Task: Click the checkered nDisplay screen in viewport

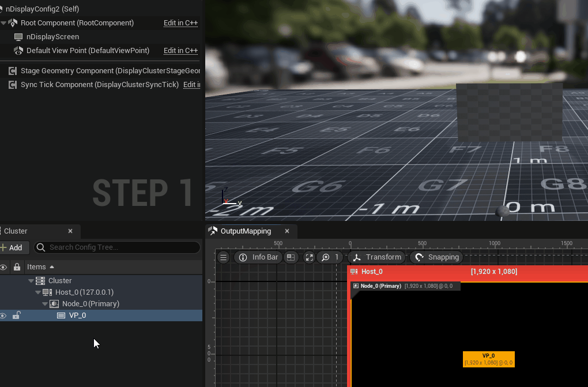Action: (509, 112)
